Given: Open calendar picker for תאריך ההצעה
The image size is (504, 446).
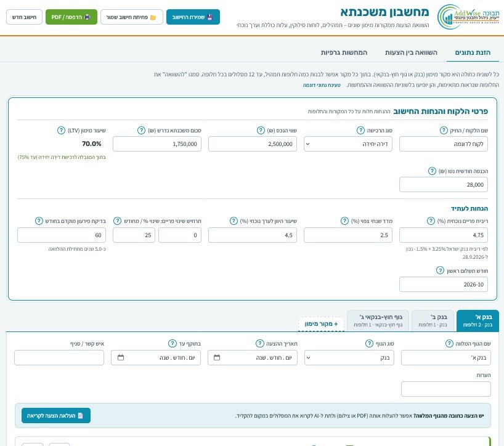Looking at the screenshot, I should coord(217,357).
